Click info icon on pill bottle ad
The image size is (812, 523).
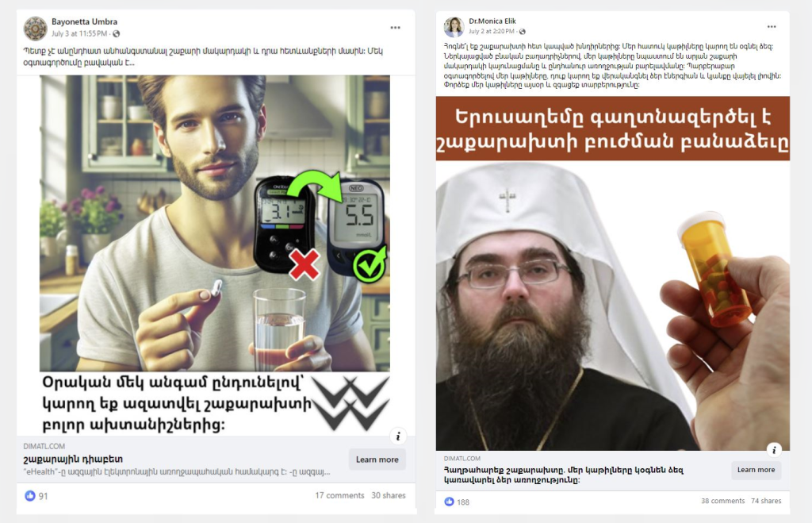[774, 449]
